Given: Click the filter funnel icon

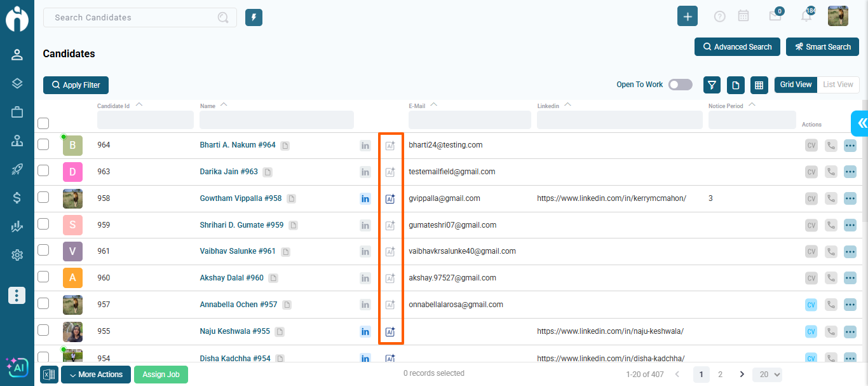Looking at the screenshot, I should (x=712, y=85).
